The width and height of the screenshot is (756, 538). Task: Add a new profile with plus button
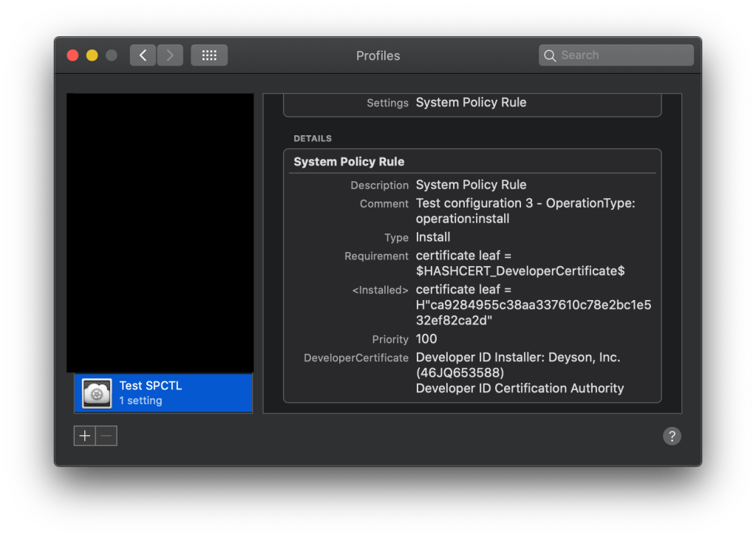[x=85, y=436]
